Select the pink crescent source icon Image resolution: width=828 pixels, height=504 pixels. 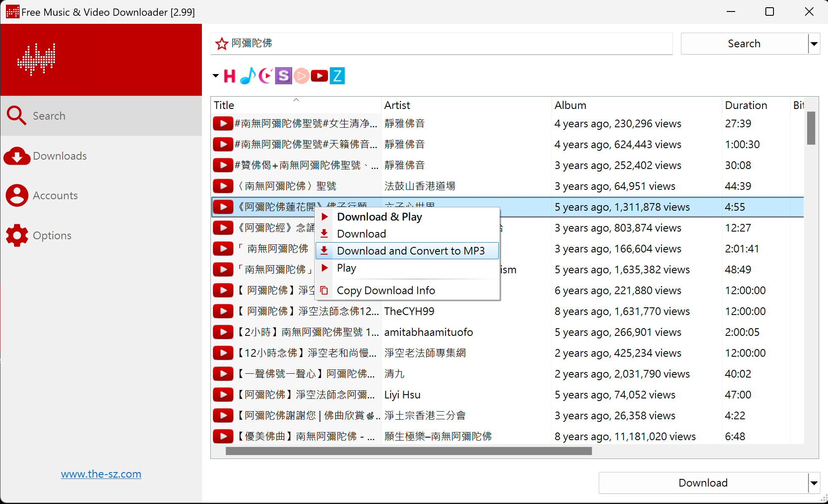point(265,76)
